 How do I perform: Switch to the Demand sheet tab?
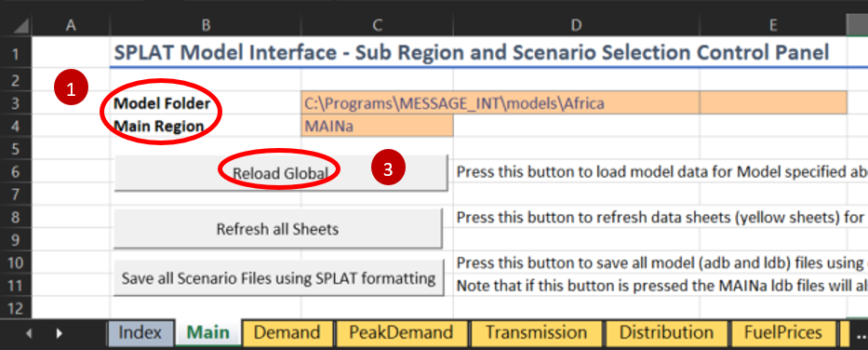(x=287, y=333)
